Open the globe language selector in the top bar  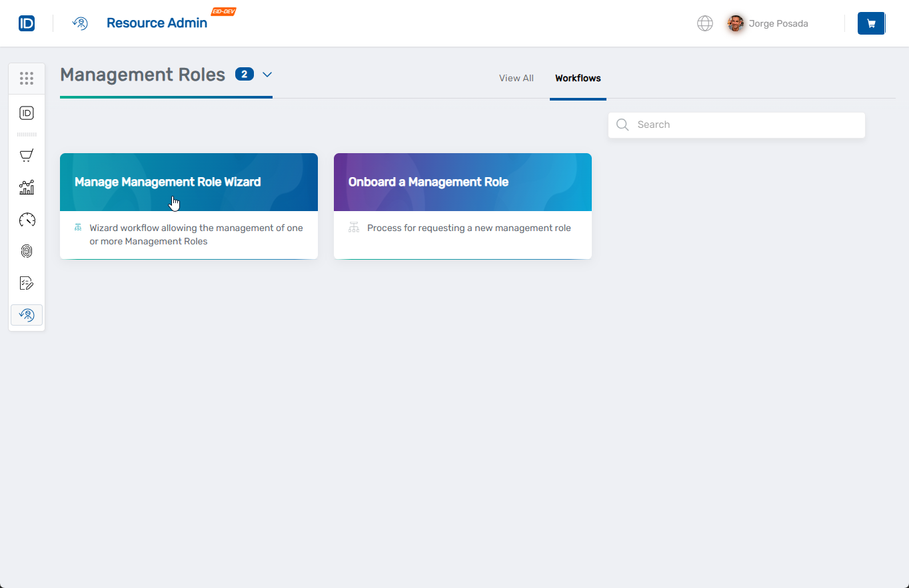pos(704,23)
